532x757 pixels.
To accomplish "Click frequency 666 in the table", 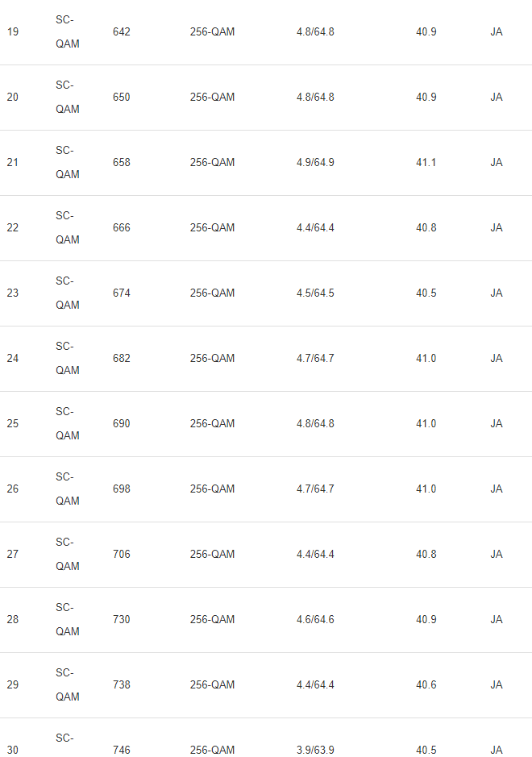I will 122,228.
